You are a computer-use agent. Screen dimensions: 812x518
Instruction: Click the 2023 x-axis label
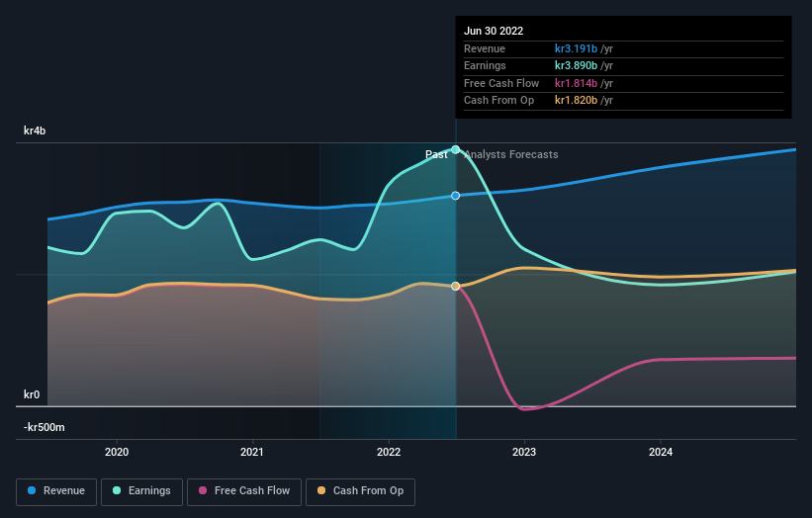tap(524, 452)
